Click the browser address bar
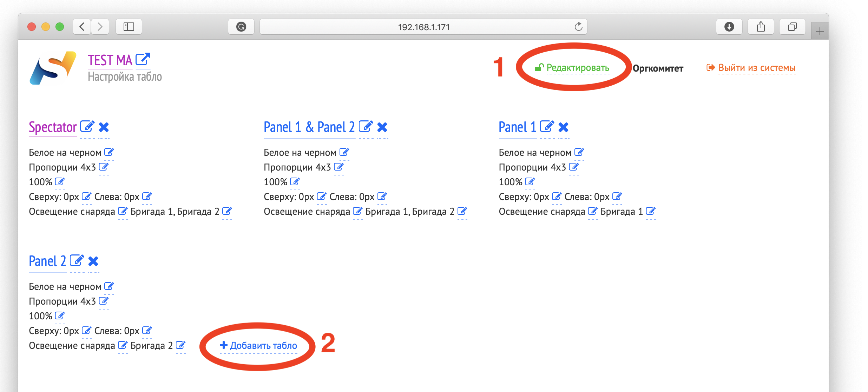The width and height of the screenshot is (868, 392). coord(423,27)
